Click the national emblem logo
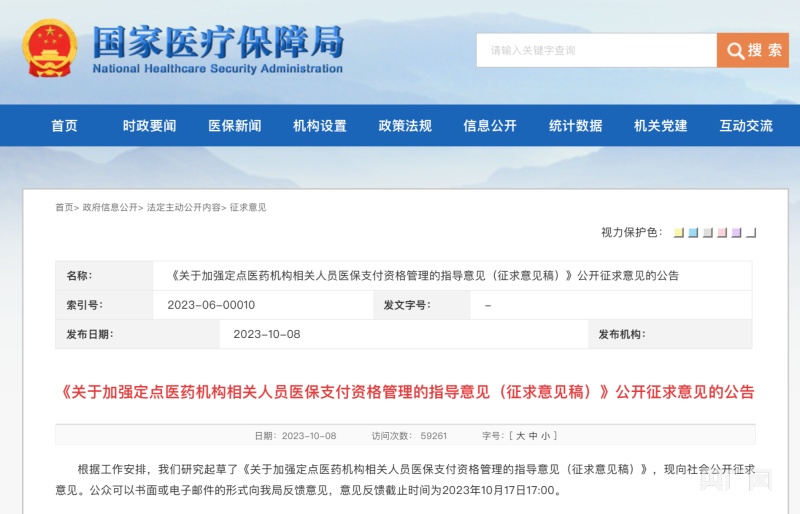Viewport: 800px width, 514px height. (x=49, y=48)
